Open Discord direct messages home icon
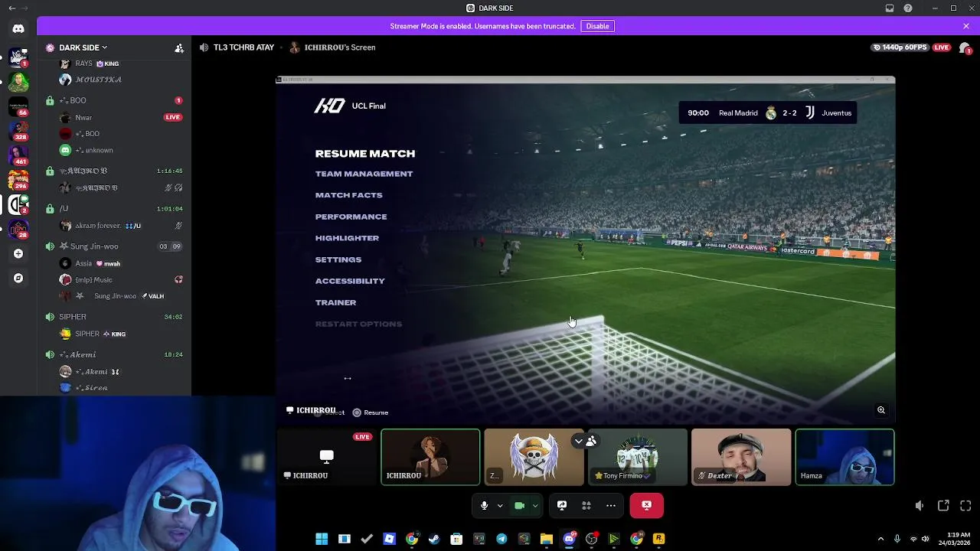The height and width of the screenshot is (551, 980). [x=18, y=29]
